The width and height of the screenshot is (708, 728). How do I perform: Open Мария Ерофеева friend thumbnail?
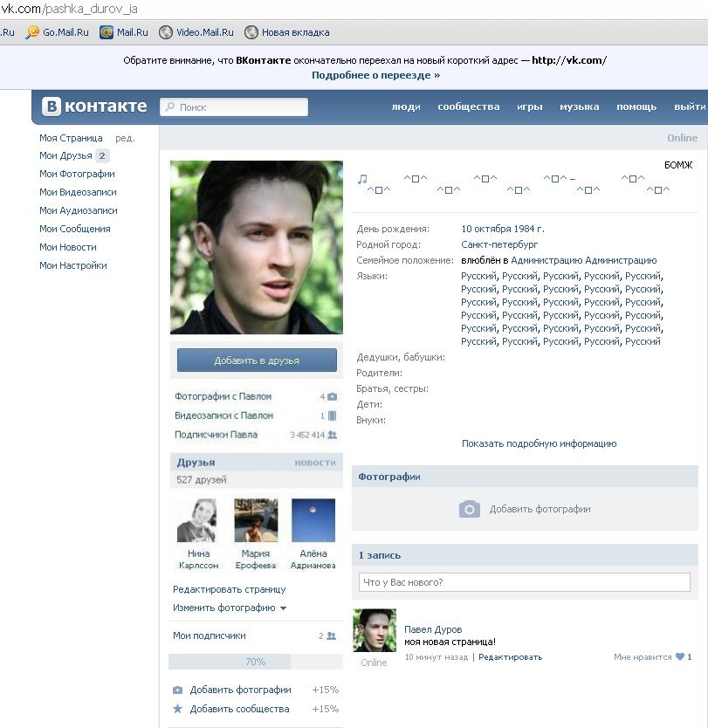click(256, 520)
